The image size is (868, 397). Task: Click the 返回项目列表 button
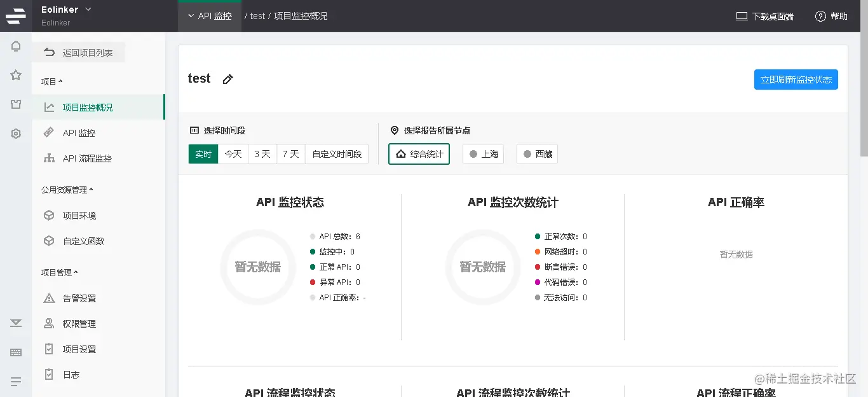click(x=79, y=53)
